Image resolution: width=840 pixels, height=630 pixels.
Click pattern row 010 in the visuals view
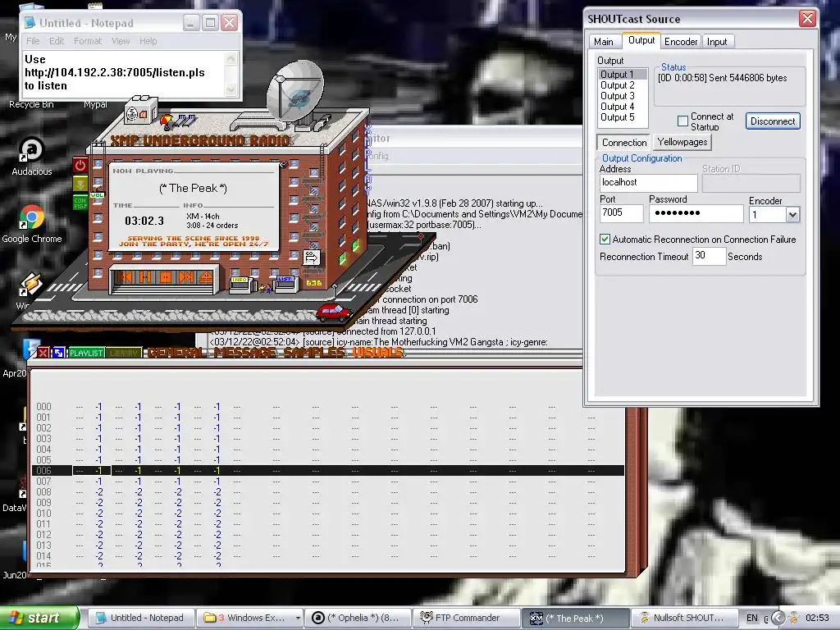coord(327,514)
